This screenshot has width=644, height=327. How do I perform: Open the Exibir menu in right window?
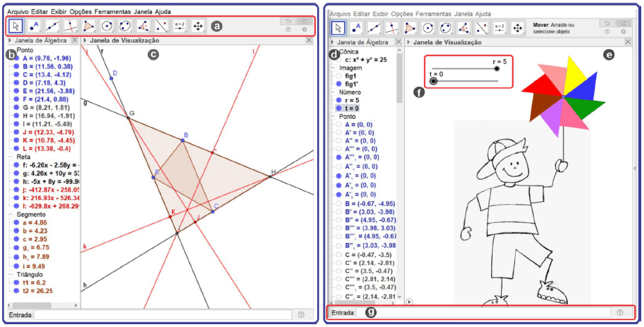click(x=380, y=13)
